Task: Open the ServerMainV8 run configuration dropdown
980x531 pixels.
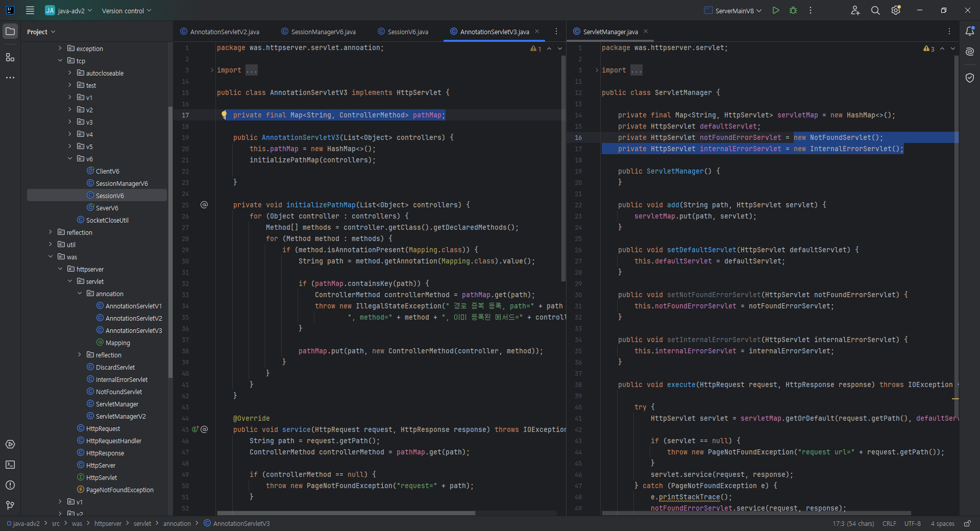Action: click(x=733, y=11)
